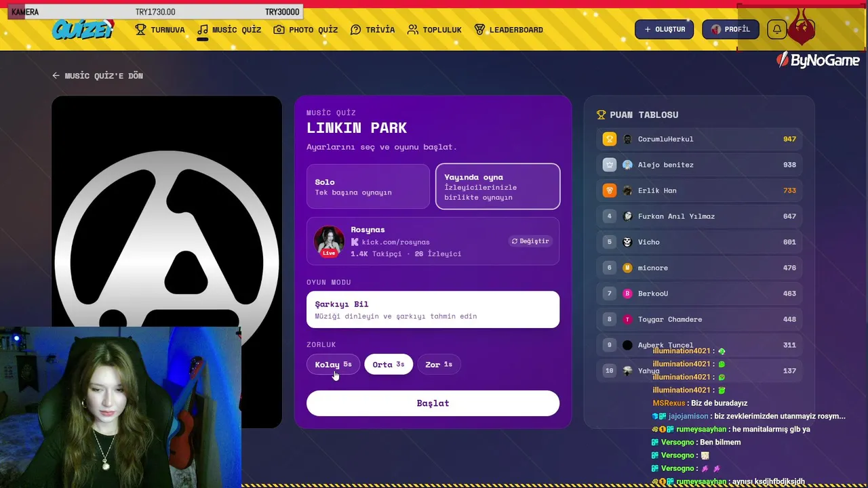Screen dimensions: 868x488
Task: Click the Oluştur button
Action: tap(664, 29)
